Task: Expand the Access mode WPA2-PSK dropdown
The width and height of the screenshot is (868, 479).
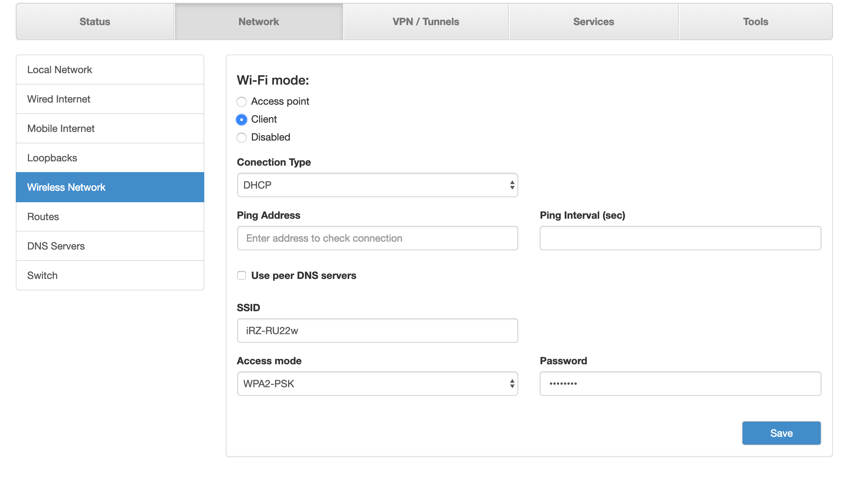Action: [377, 384]
